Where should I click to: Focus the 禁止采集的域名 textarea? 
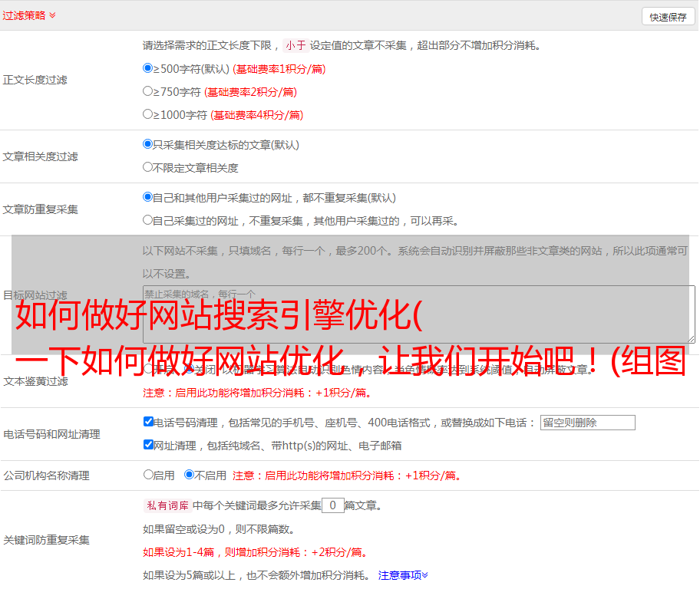[x=419, y=314]
